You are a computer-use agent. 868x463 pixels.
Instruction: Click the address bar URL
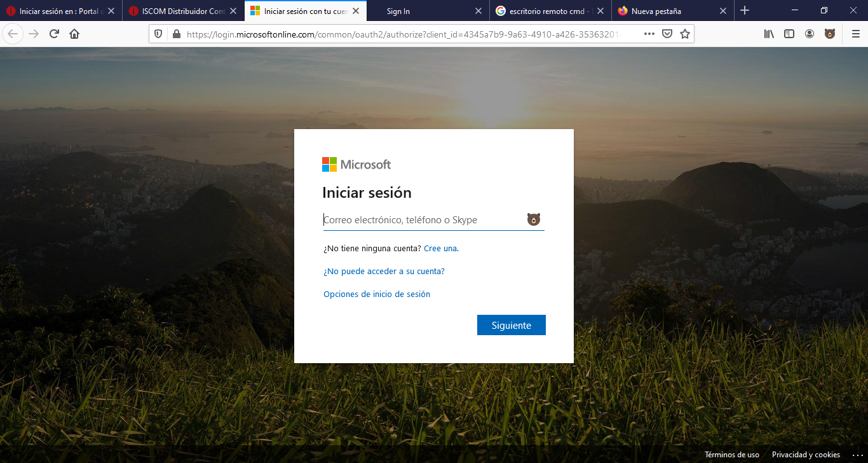click(x=402, y=34)
